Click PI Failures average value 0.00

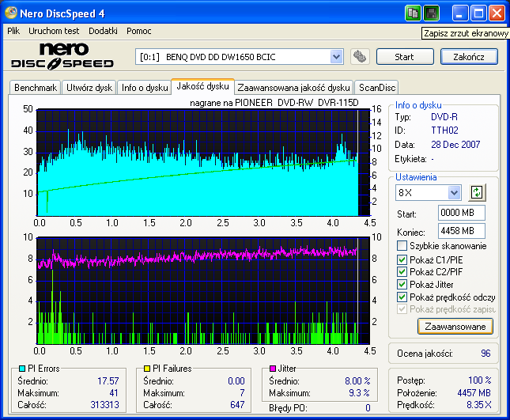[236, 381]
